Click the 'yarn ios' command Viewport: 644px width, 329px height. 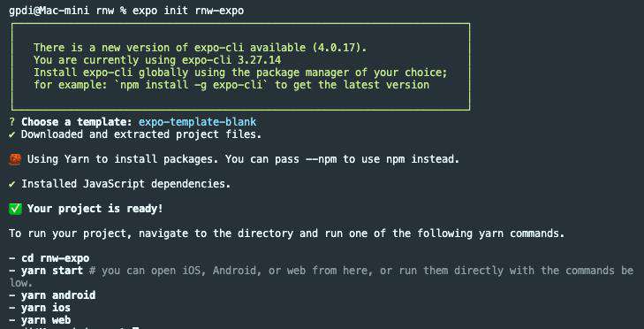click(46, 308)
